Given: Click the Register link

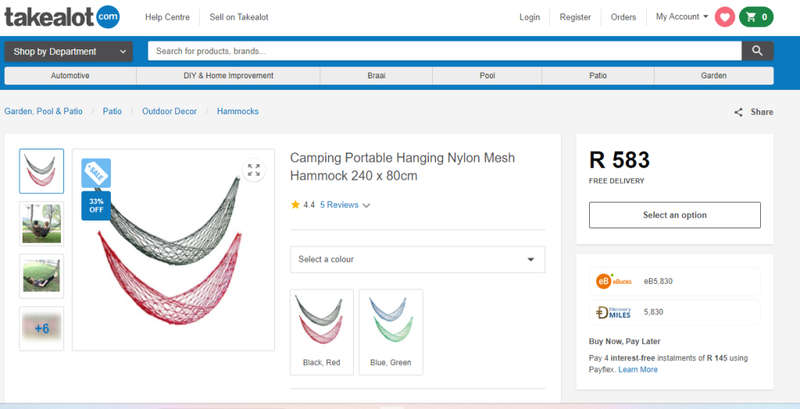Looking at the screenshot, I should (x=575, y=17).
